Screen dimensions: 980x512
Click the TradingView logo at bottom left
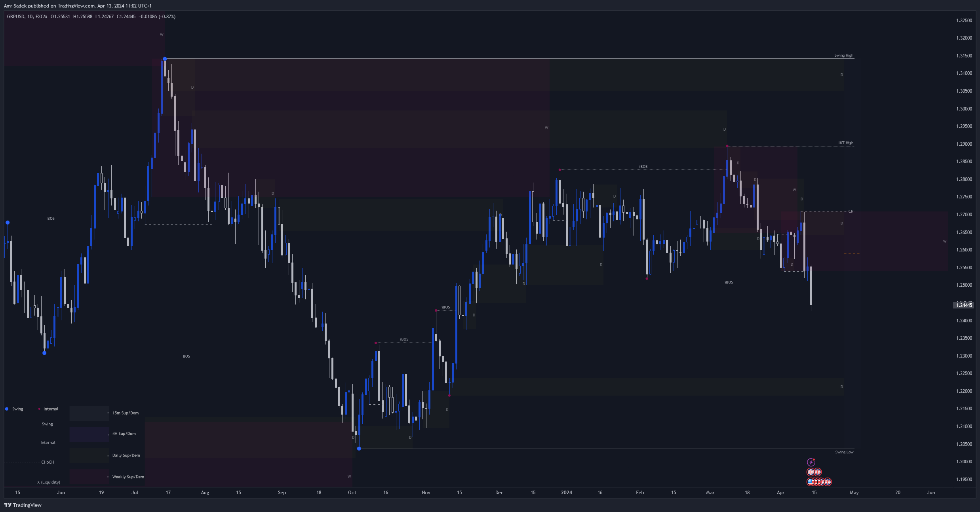click(8, 505)
